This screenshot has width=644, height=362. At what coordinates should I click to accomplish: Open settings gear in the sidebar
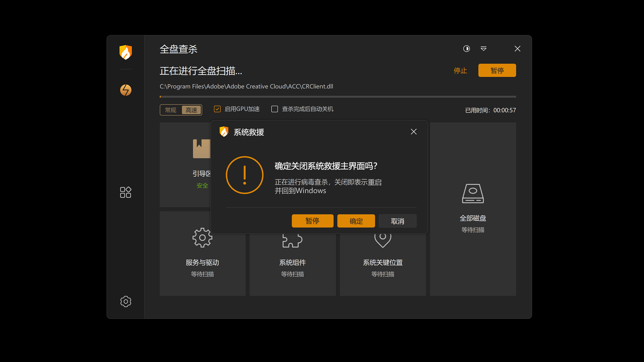pos(126,301)
